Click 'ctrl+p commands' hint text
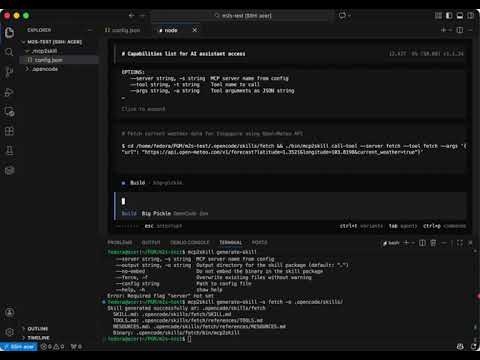480x360 pixels. pos(444,226)
